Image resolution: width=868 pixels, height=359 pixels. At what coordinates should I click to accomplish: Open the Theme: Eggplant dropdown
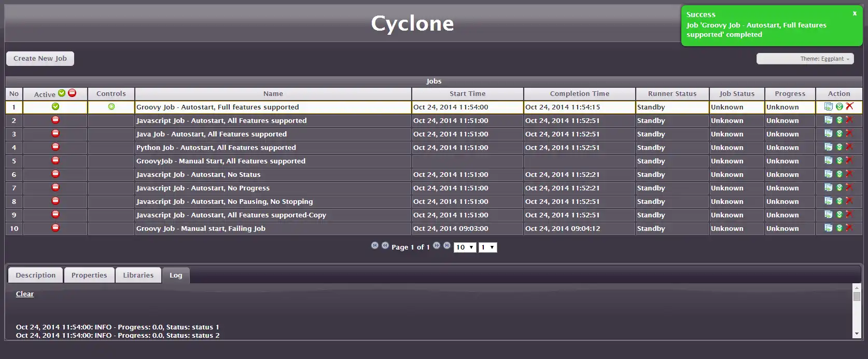pos(805,59)
